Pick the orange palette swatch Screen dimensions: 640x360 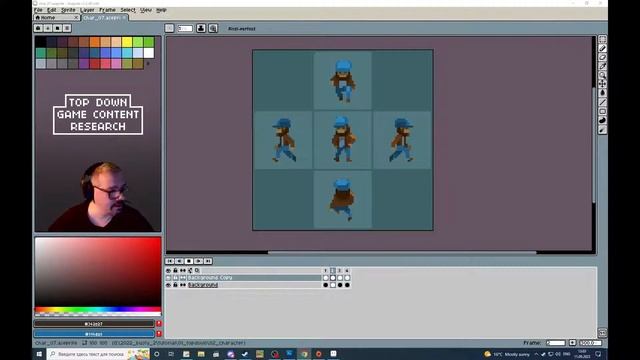pos(95,42)
